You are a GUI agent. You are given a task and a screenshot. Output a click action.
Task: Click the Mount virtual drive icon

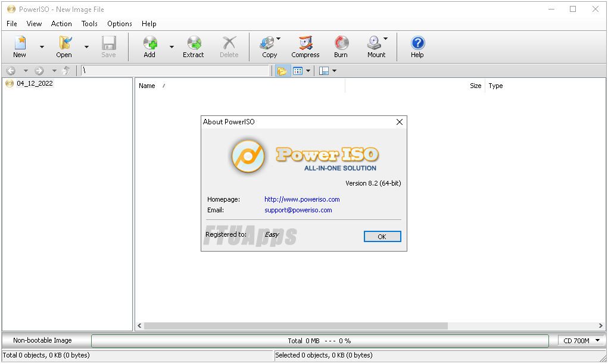(x=375, y=43)
